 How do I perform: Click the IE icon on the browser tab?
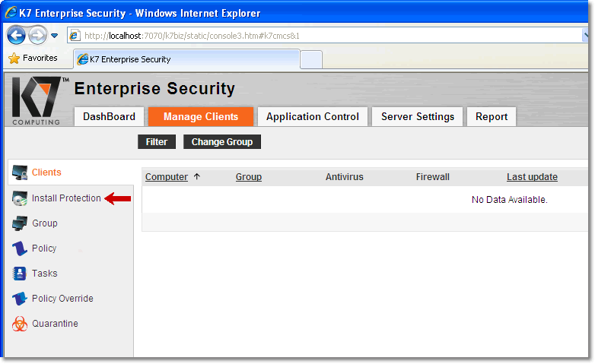pyautogui.click(x=82, y=59)
